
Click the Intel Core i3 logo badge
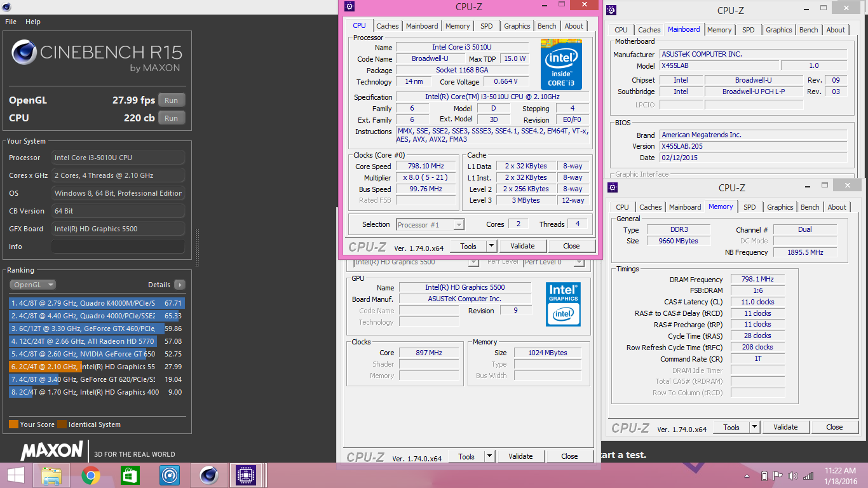[x=561, y=64]
